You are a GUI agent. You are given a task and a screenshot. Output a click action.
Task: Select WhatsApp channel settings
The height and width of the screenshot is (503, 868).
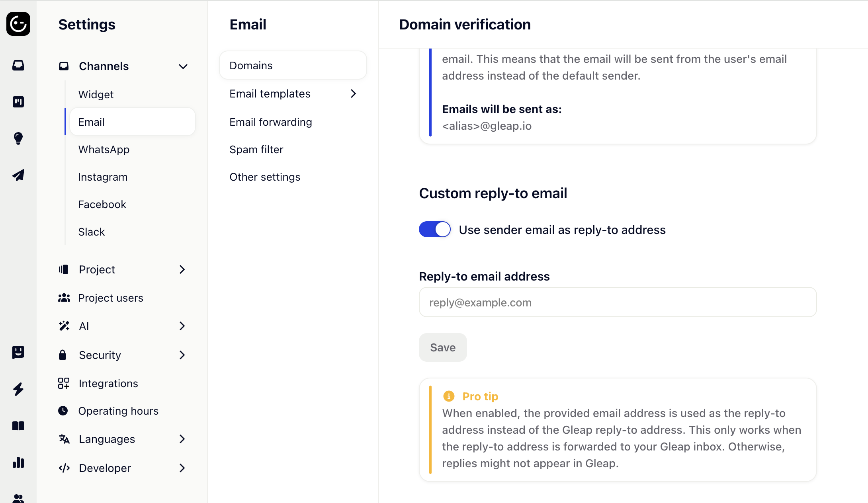point(104,150)
